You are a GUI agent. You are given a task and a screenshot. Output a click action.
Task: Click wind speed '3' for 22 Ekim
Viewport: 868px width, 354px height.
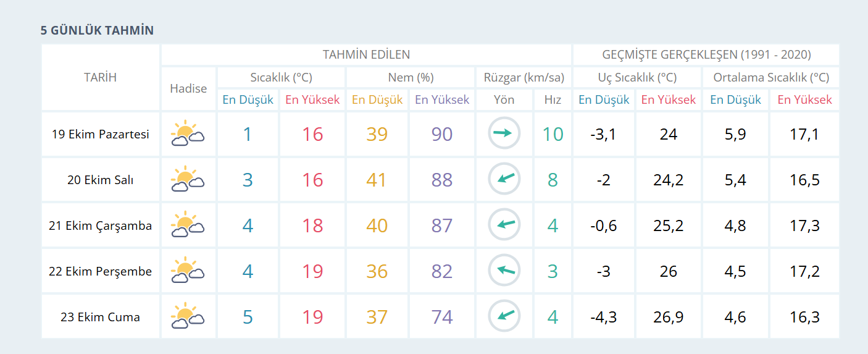[x=553, y=271]
